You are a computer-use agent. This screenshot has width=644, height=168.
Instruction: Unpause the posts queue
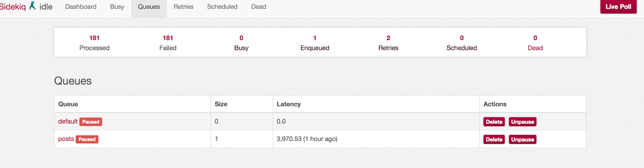523,139
